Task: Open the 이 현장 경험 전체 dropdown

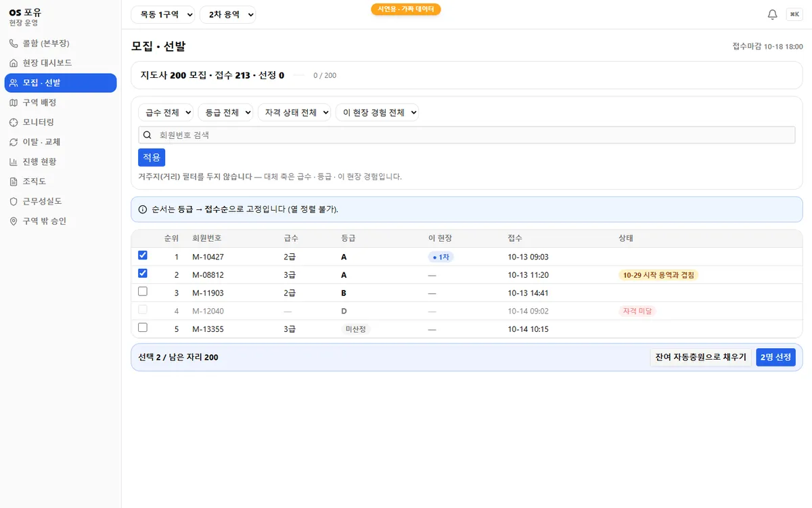Action: (x=377, y=112)
